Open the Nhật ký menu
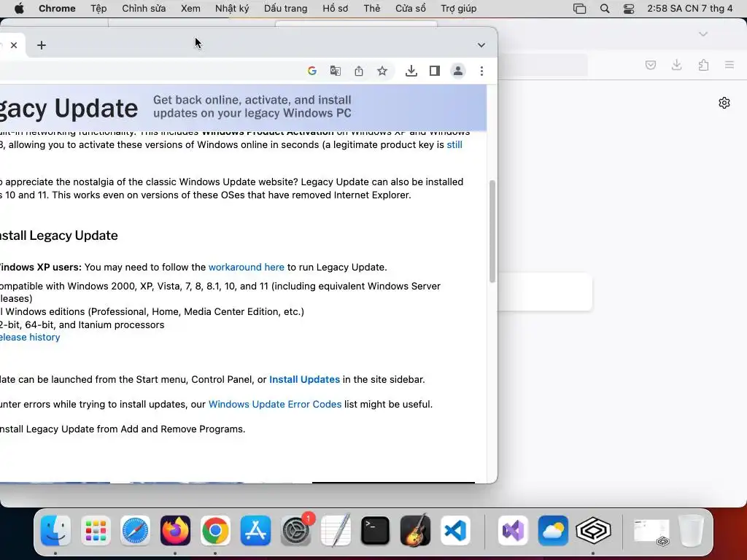The image size is (747, 560). (x=232, y=9)
